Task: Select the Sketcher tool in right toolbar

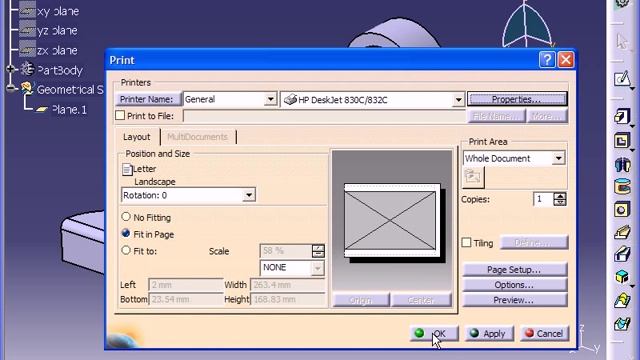Action: [622, 78]
